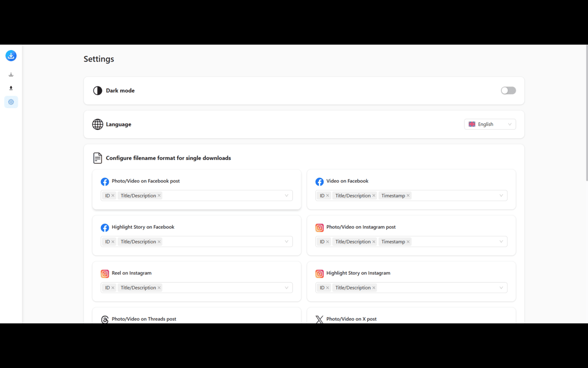Toggle the Dark mode switch
The image size is (588, 368).
tap(508, 91)
